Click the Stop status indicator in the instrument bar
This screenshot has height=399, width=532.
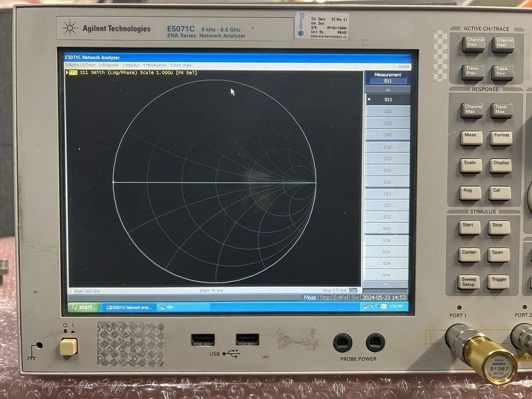coord(325,297)
